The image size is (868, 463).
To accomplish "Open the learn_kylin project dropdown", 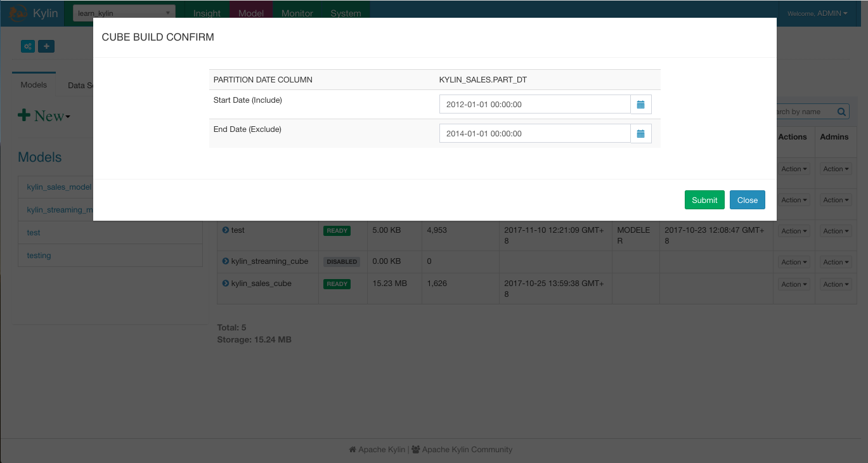I will click(124, 13).
